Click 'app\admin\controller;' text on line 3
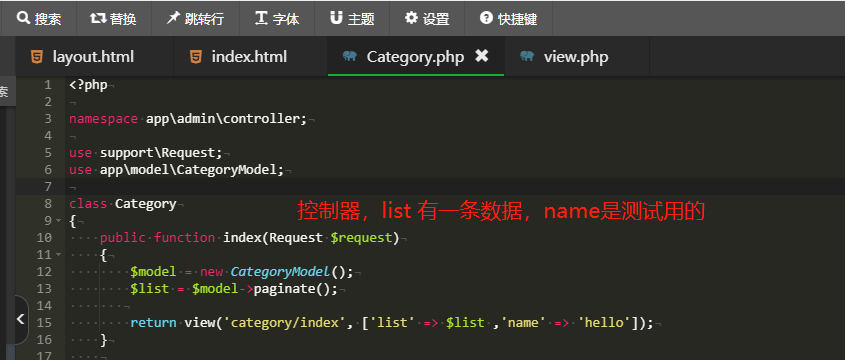 pos(226,119)
